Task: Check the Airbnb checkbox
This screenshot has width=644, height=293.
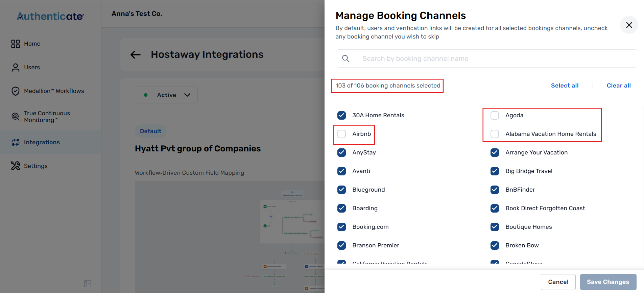Action: click(341, 134)
